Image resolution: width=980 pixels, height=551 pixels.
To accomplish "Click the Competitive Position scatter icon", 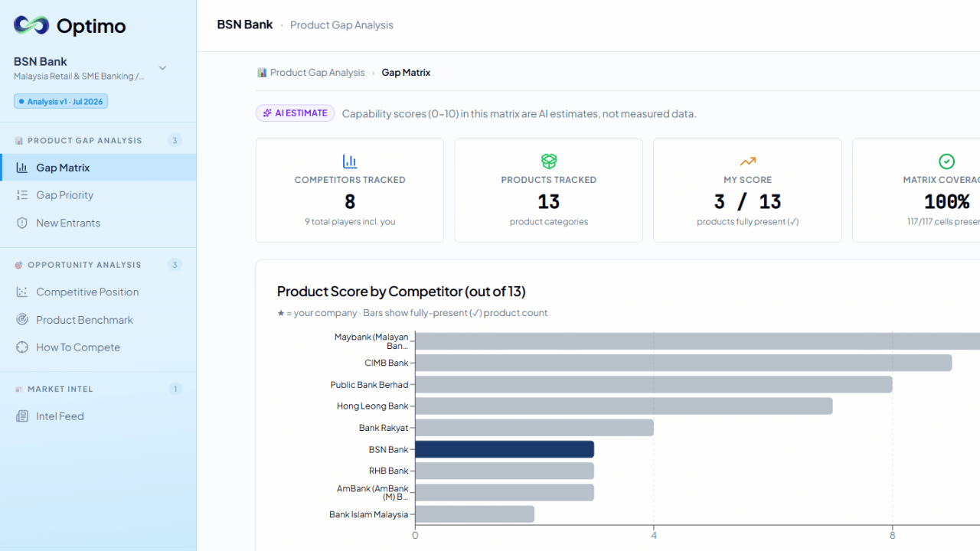I will 22,292.
